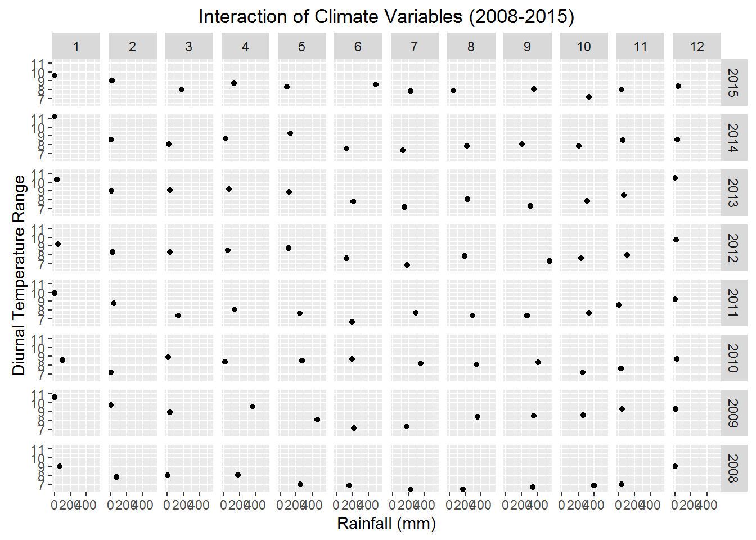This screenshot has width=756, height=540.
Task: Click the data point in month 7, 2010 panel
Action: point(421,363)
